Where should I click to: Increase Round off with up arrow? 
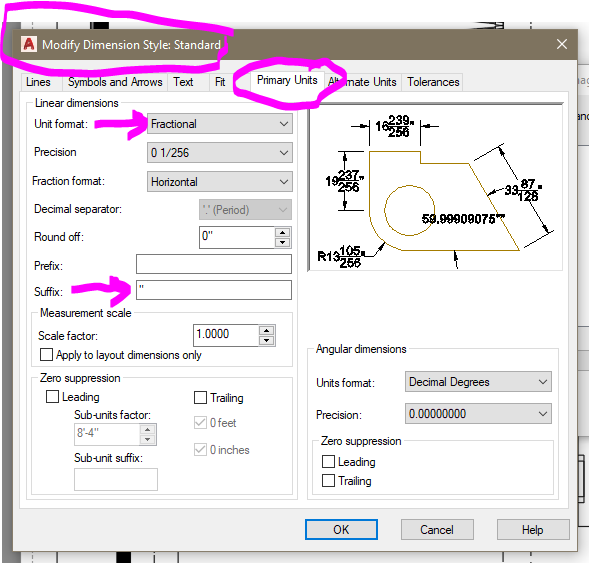pyautogui.click(x=282, y=232)
